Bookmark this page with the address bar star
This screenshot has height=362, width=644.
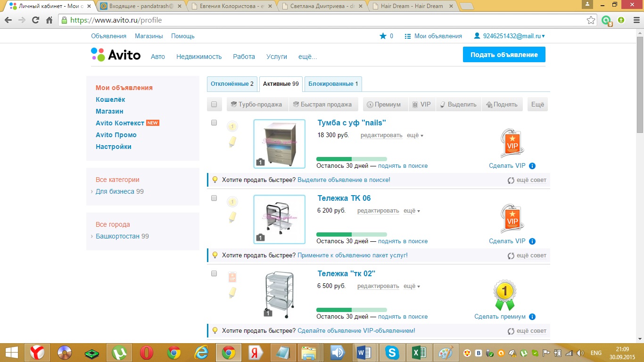(591, 20)
